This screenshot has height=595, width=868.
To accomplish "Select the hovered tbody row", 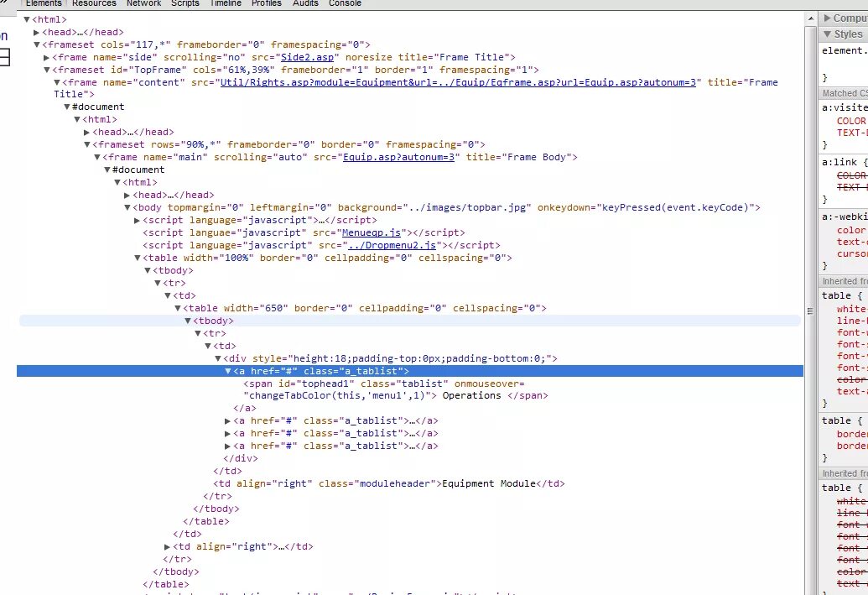I will [409, 321].
